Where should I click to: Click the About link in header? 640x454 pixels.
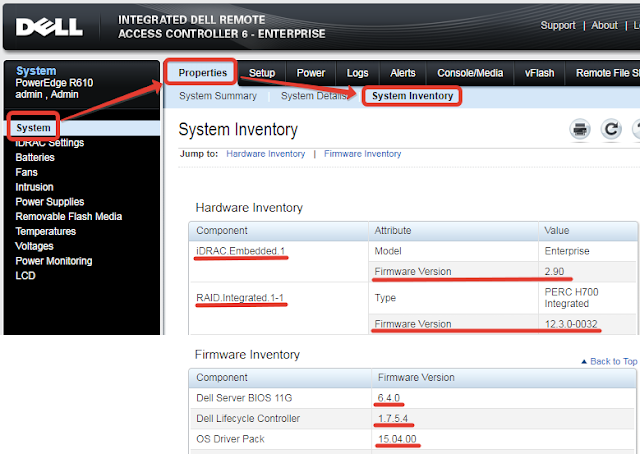[x=604, y=25]
